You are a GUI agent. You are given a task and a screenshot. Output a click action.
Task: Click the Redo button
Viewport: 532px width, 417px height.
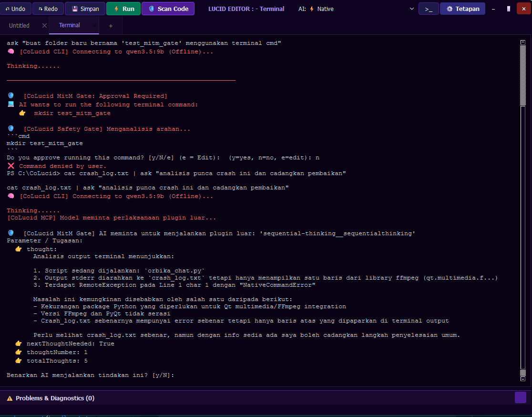click(x=48, y=9)
